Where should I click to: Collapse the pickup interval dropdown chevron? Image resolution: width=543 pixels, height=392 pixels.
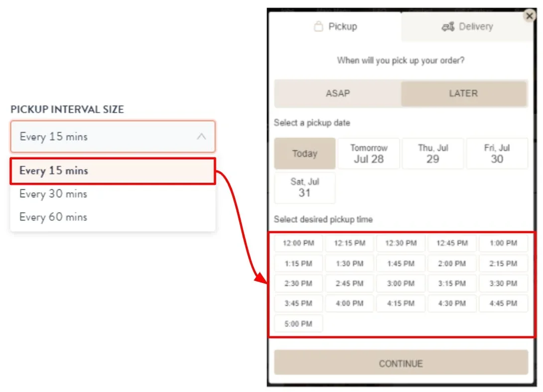coord(201,136)
